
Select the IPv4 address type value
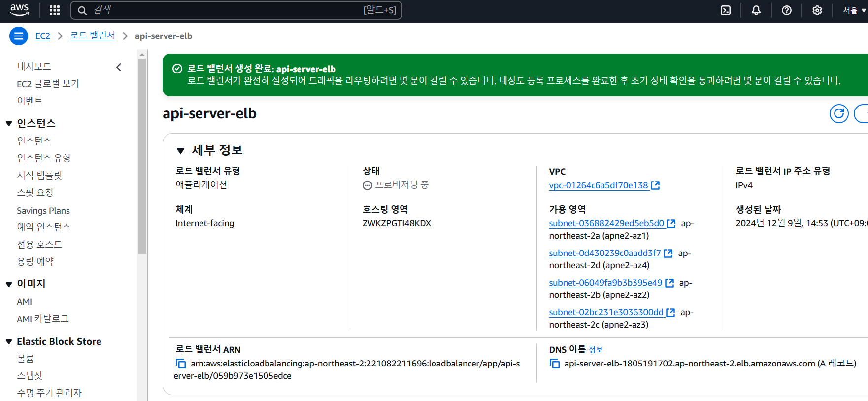point(744,185)
